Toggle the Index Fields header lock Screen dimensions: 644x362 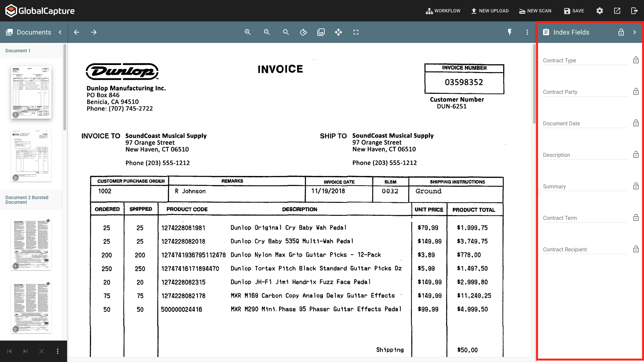(x=621, y=32)
